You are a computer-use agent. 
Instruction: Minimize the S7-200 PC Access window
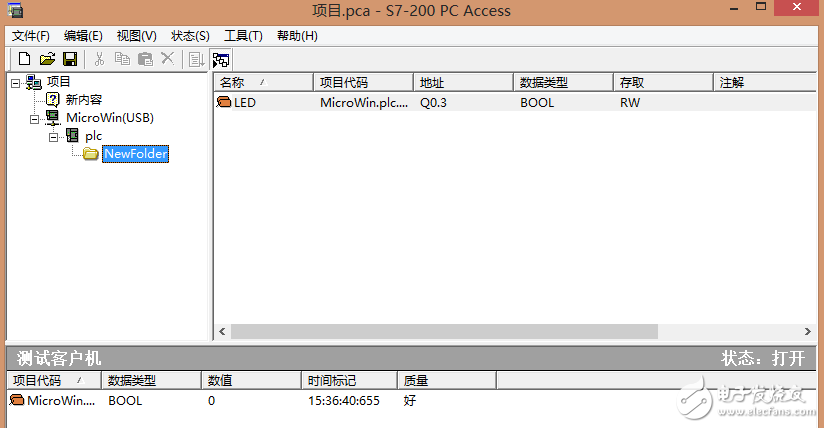coord(734,8)
